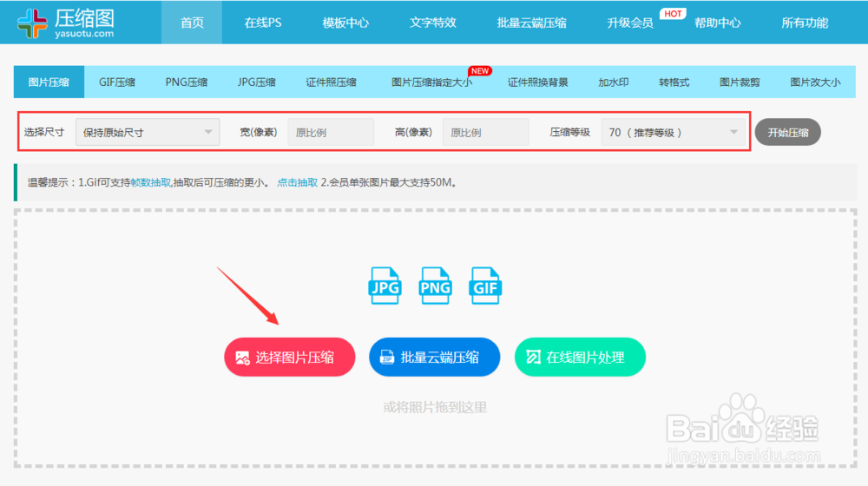Open 帮助中心 in the navigation bar
Viewport: 868px width, 486px height.
point(718,23)
